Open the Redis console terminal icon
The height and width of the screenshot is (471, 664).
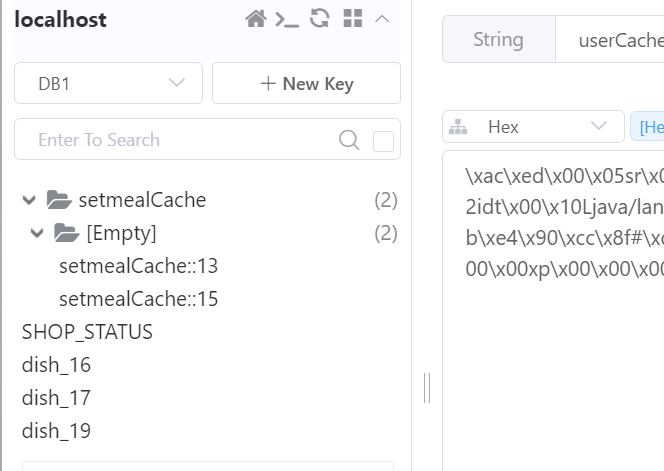click(x=287, y=19)
